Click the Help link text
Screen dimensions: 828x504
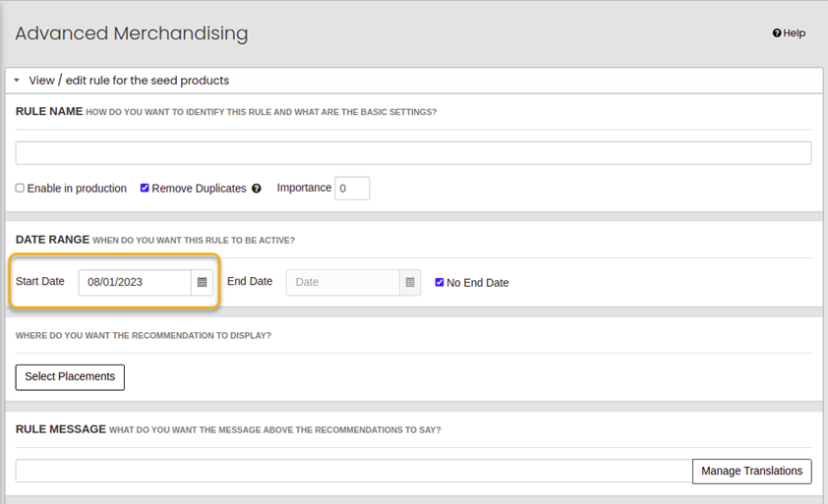click(795, 33)
